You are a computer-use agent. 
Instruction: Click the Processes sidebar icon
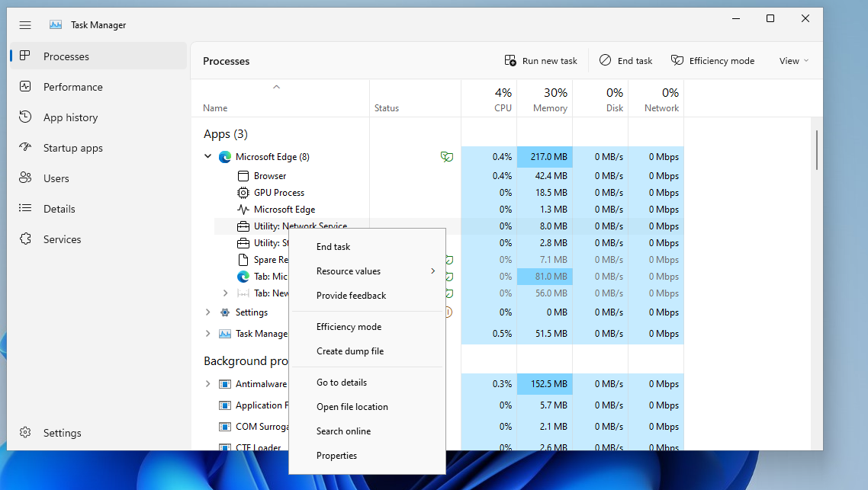(25, 56)
